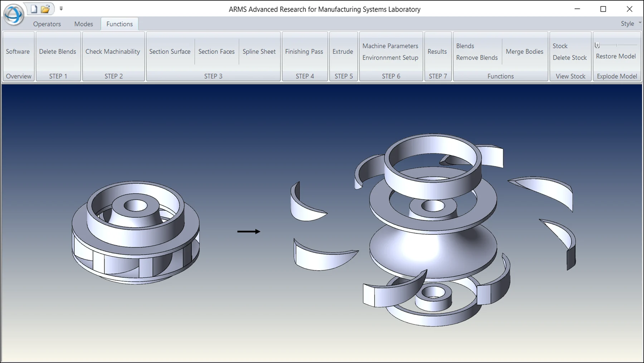Switch to the Modes tab

point(84,24)
